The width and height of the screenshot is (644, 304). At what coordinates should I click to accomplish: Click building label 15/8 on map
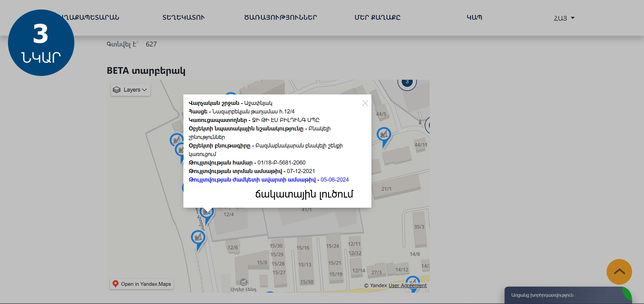pos(262,262)
